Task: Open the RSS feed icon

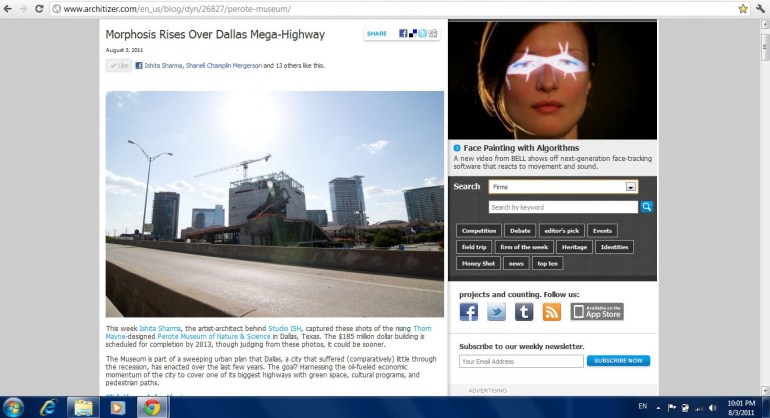Action: 551,312
